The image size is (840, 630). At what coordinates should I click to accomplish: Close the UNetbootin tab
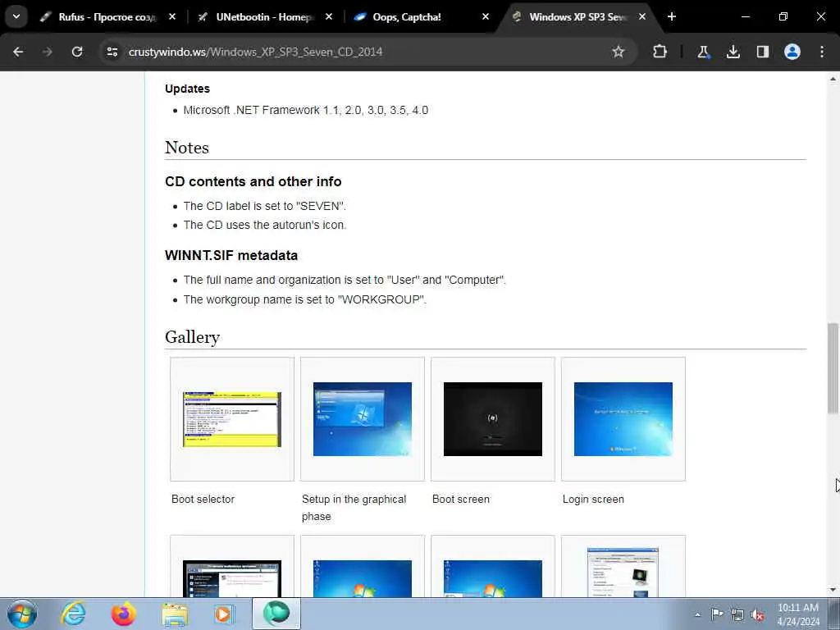coord(329,16)
